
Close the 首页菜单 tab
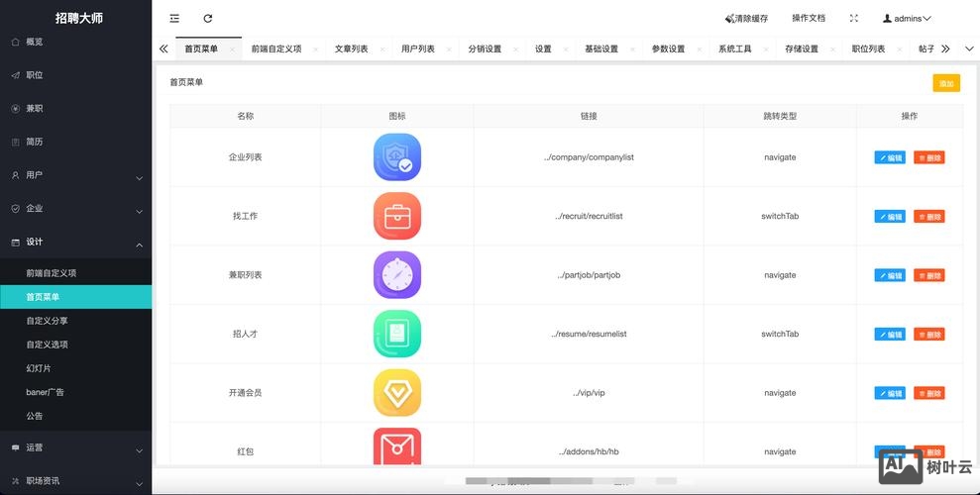click(232, 49)
